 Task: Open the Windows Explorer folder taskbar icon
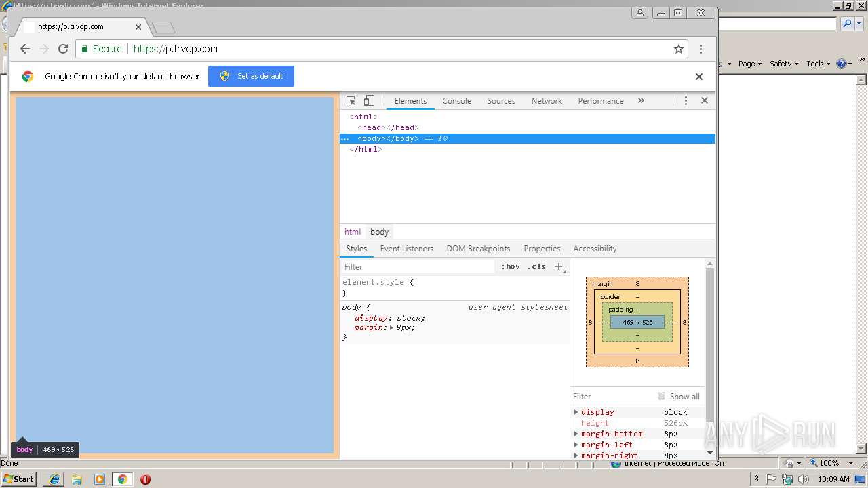[77, 479]
